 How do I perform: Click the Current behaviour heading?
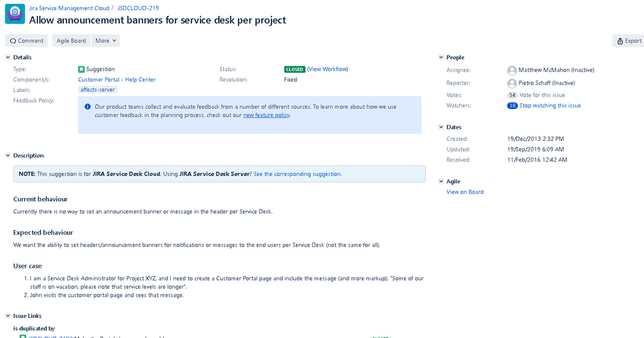(x=40, y=199)
